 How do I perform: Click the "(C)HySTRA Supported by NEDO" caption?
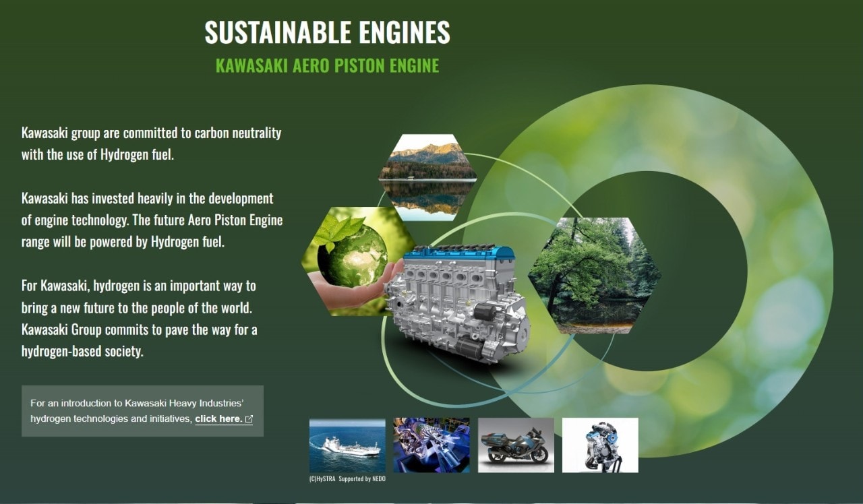coord(347,478)
